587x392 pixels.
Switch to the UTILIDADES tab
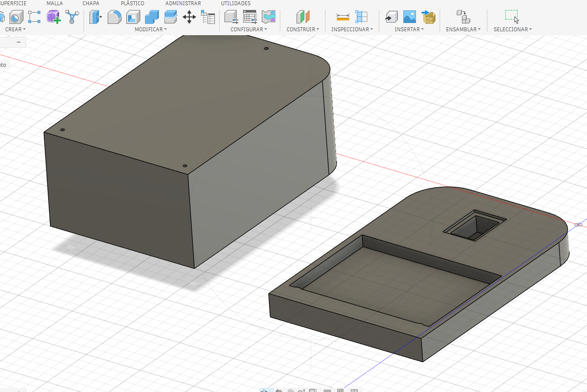[x=236, y=3]
